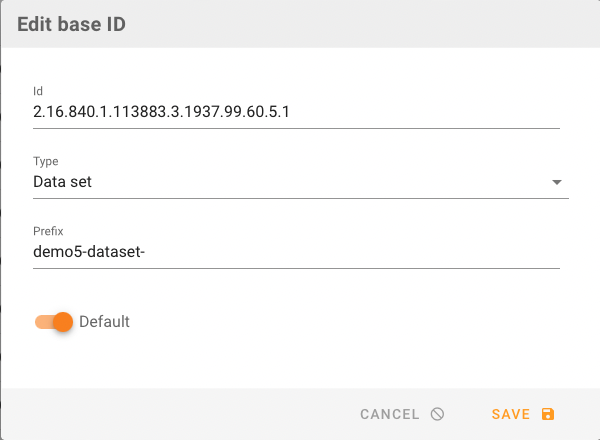Click the circle-slash Cancel icon

(437, 414)
